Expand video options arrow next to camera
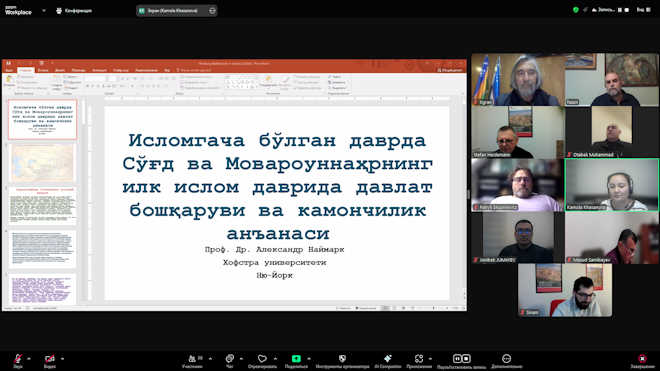 pos(62,359)
